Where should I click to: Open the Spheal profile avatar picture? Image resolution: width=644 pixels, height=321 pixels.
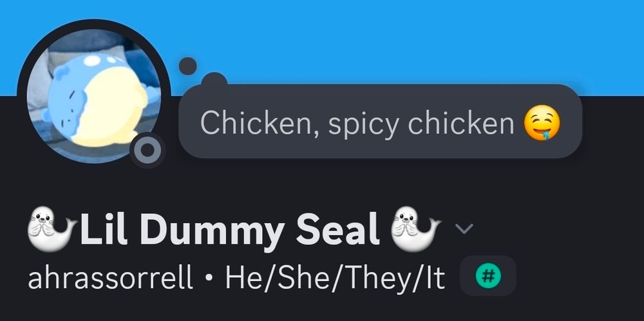click(x=93, y=96)
